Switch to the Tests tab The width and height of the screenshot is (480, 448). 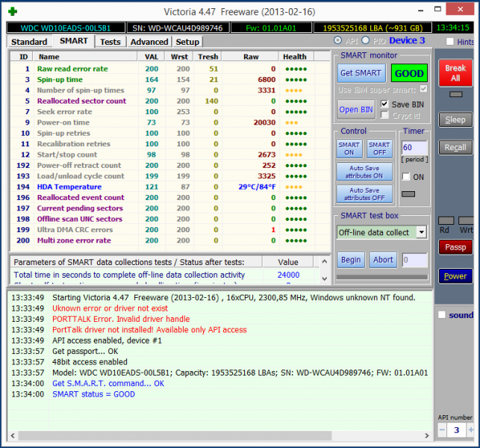tap(110, 42)
